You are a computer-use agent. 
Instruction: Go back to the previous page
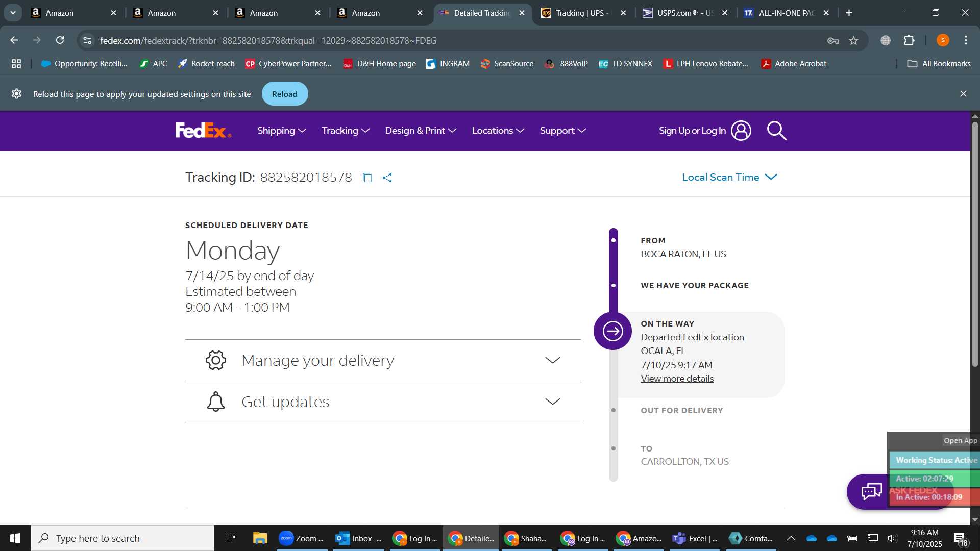click(x=14, y=40)
